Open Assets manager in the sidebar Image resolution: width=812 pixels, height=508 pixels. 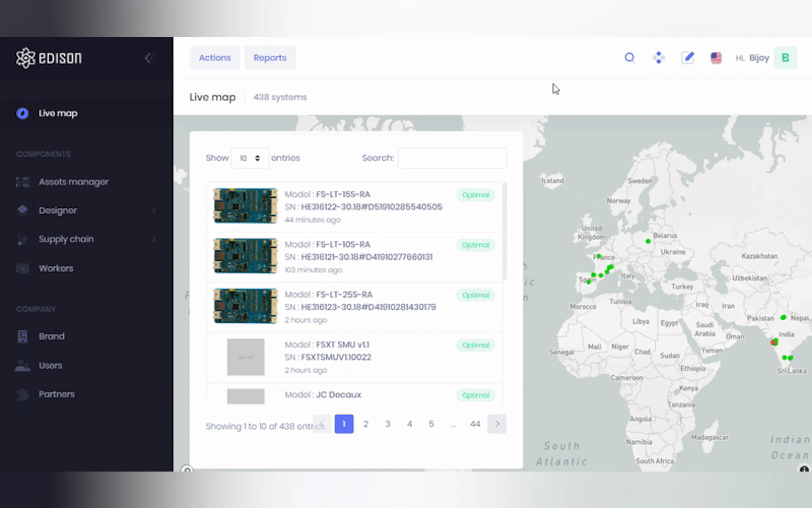tap(74, 182)
